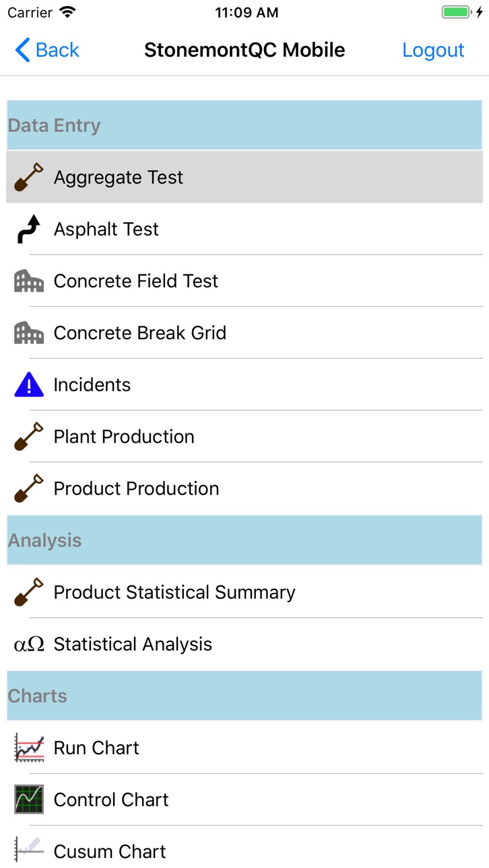Open the Statistical Analysis menu item
489x868 pixels.
244,644
